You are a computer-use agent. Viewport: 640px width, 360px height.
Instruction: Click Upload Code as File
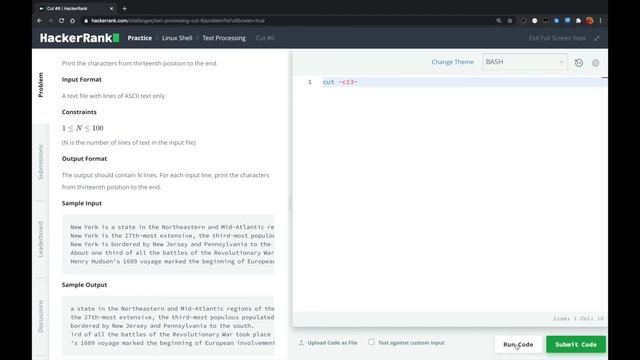[328, 343]
